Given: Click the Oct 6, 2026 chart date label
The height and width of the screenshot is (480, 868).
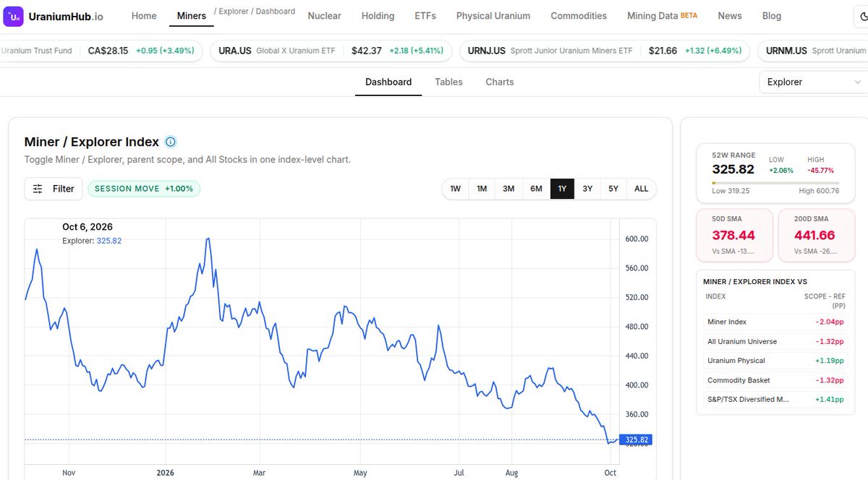Looking at the screenshot, I should pyautogui.click(x=88, y=227).
